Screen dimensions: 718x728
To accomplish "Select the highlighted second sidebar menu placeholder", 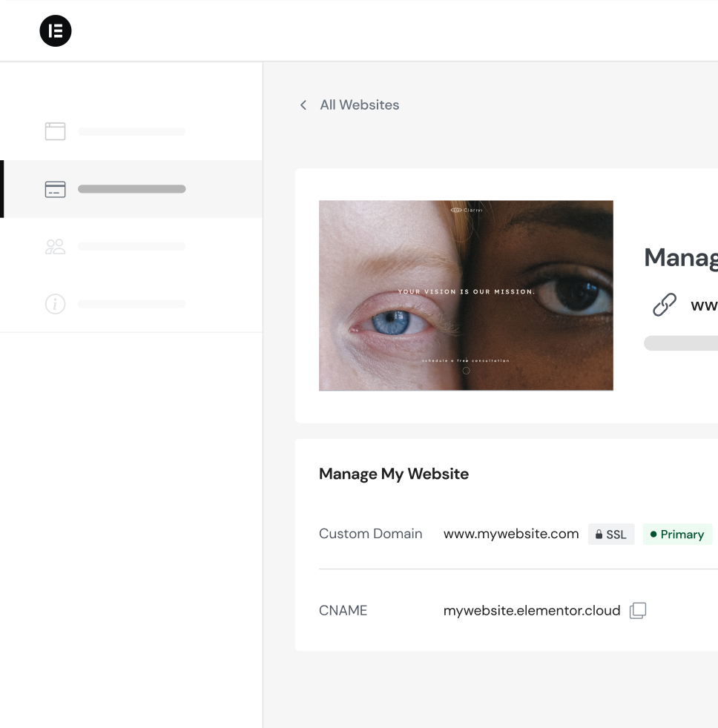I will coord(132,189).
